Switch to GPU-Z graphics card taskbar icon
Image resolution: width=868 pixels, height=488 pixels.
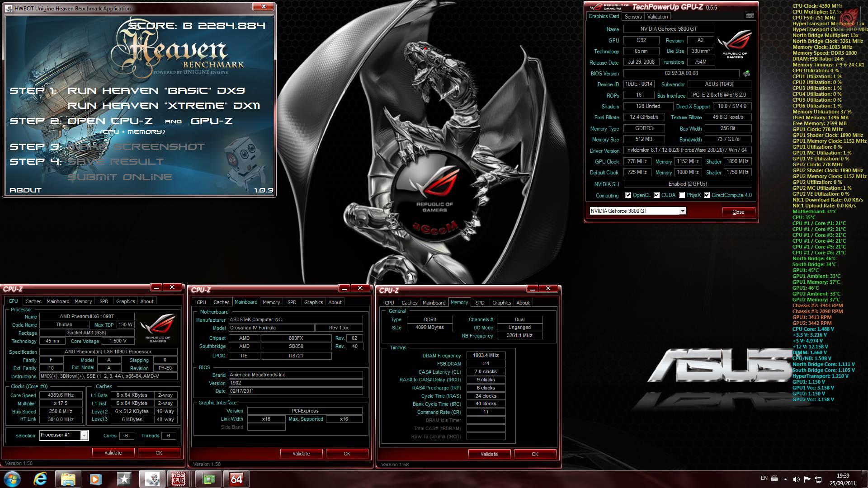tap(208, 479)
